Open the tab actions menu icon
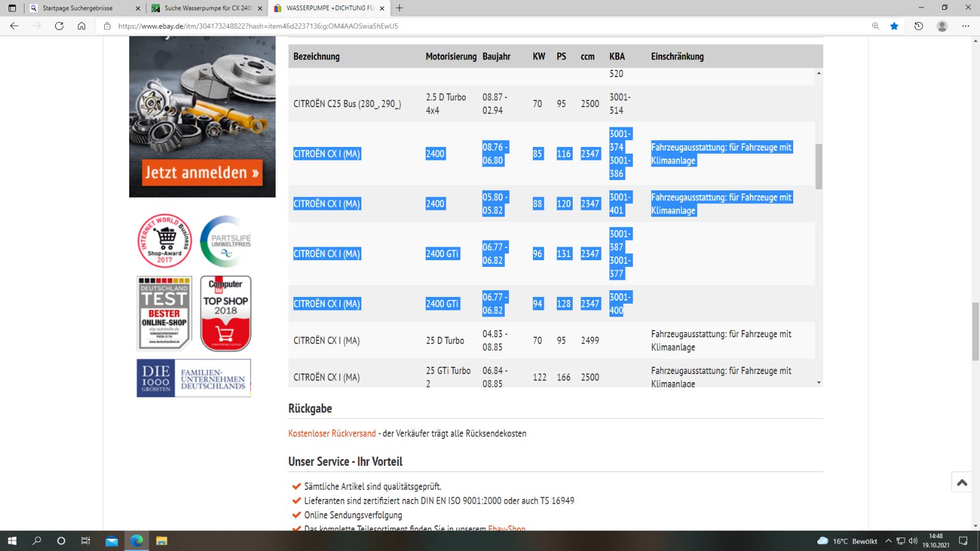980x551 pixels. (12, 8)
